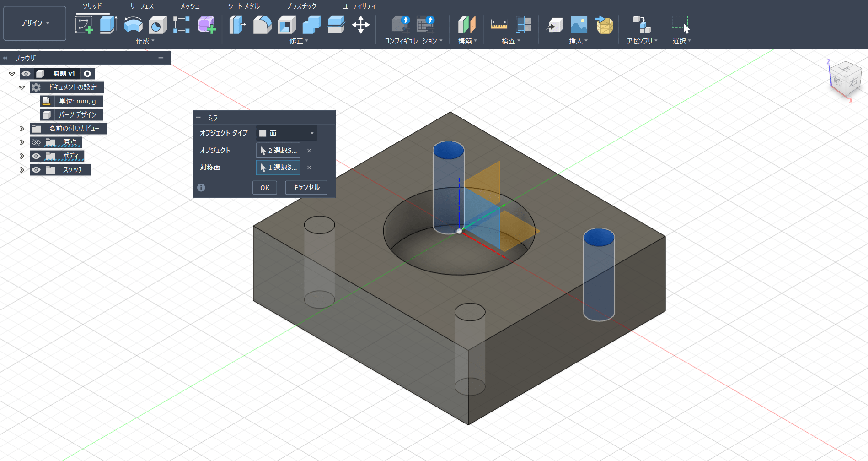Click the first configuration icon

pos(401,25)
